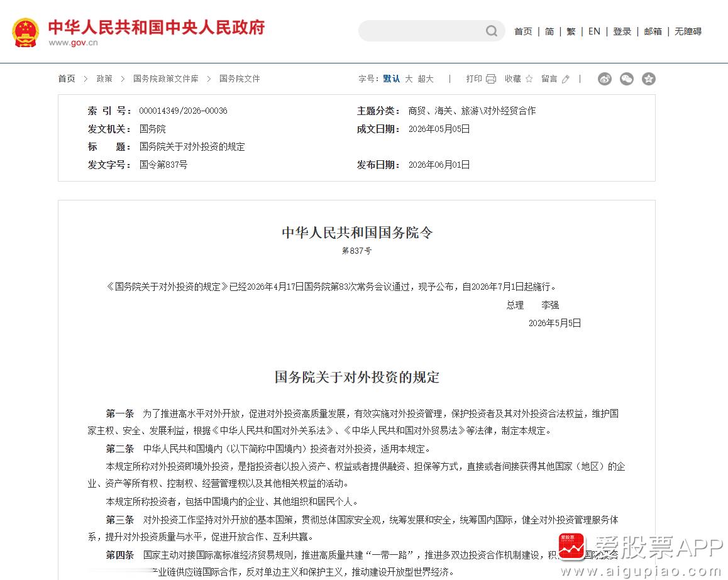Click the 收藏 bookmark button

(513, 79)
